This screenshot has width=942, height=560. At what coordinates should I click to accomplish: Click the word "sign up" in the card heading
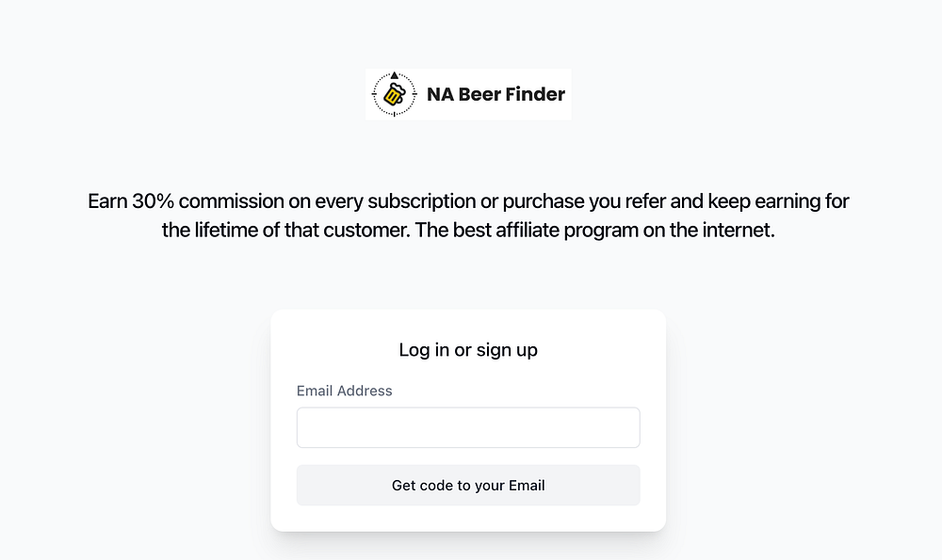(x=507, y=350)
